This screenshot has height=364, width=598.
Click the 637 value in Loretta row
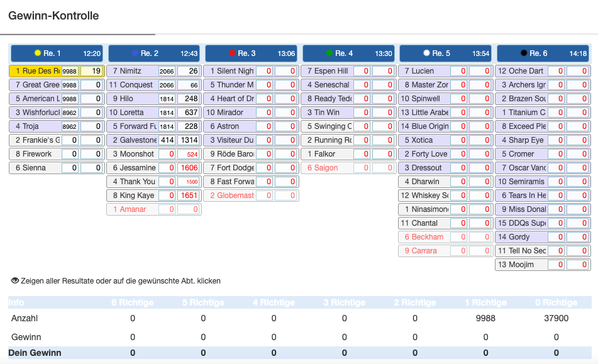pos(189,113)
